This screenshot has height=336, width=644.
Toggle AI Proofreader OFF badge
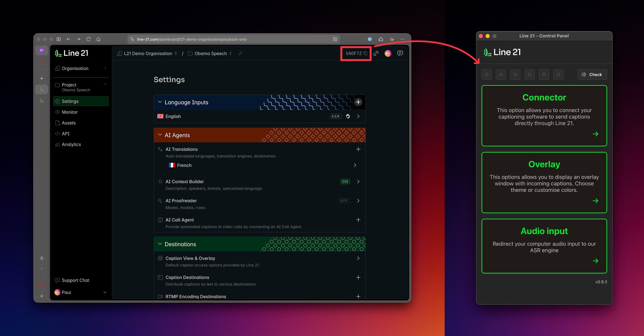(344, 201)
